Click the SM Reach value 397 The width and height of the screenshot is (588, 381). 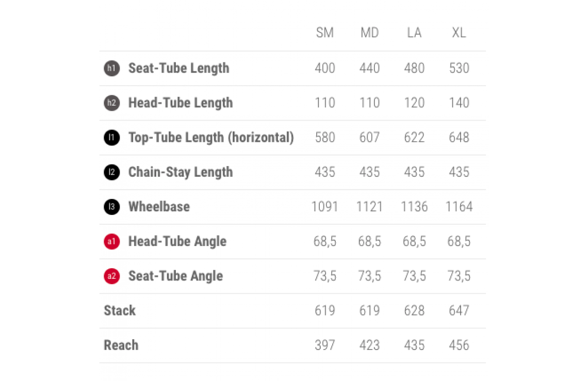pos(325,345)
